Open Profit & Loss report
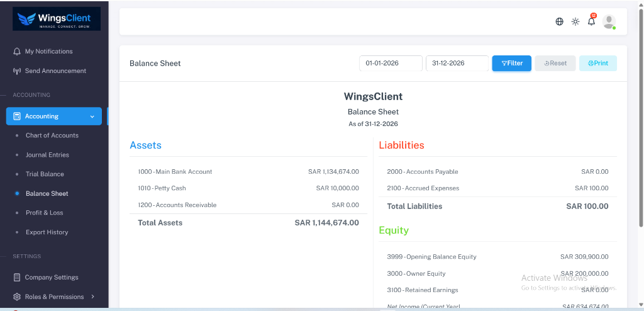644x311 pixels. 45,213
